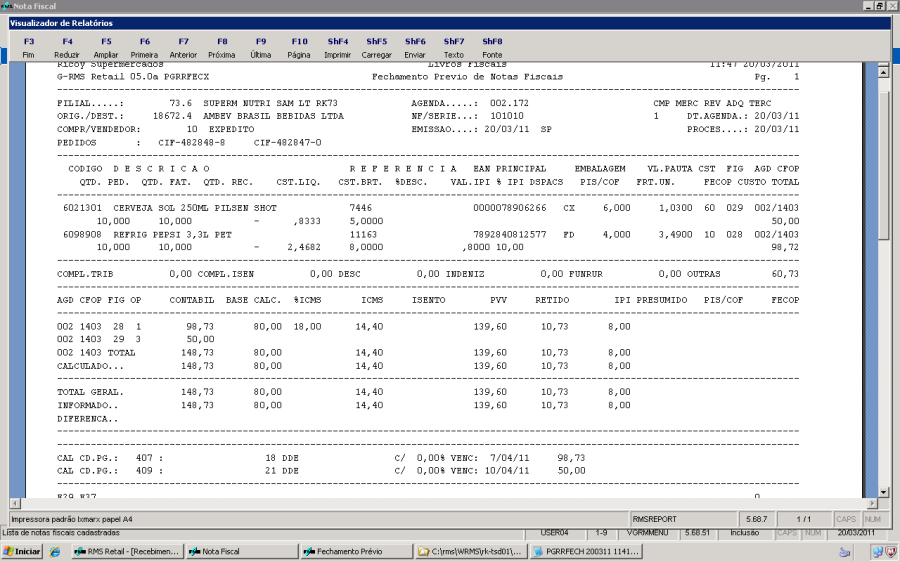Jump to last page with F9 Última
The image size is (900, 562).
point(261,48)
